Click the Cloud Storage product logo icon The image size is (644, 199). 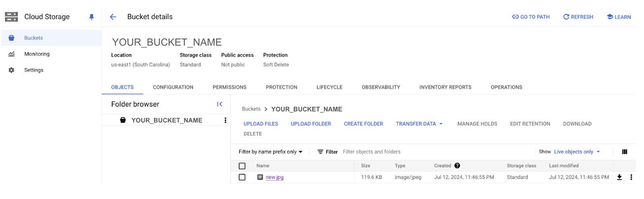coord(11,16)
